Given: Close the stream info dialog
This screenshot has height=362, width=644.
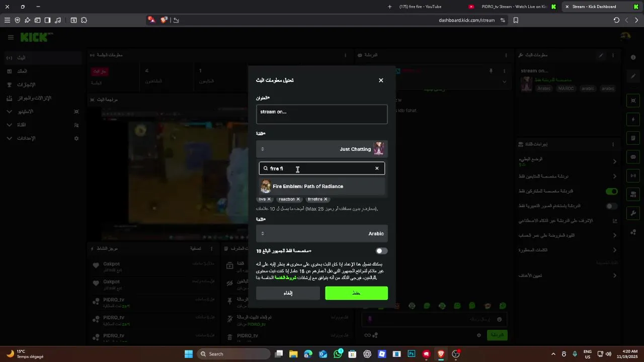Looking at the screenshot, I should pyautogui.click(x=381, y=80).
